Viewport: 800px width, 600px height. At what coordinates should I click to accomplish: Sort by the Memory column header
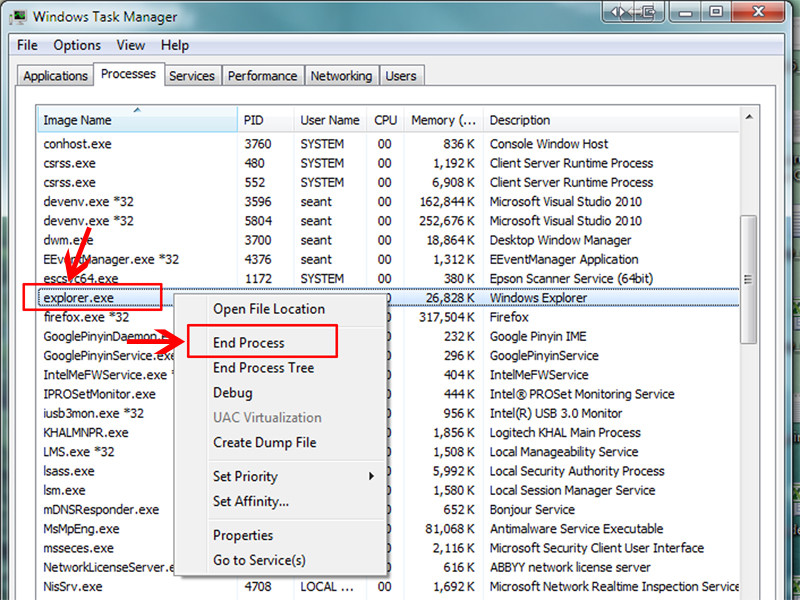[x=444, y=120]
